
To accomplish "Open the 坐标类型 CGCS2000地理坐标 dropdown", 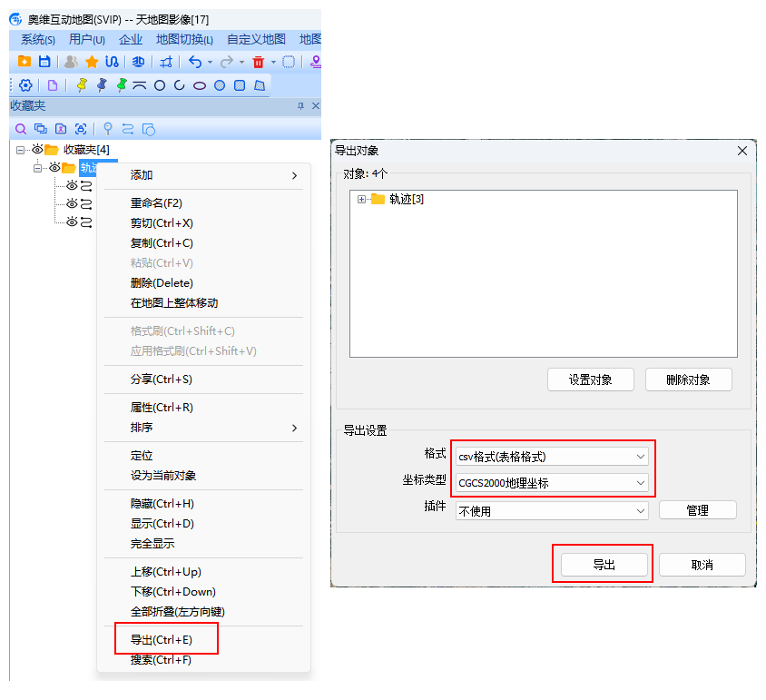I will 552,483.
